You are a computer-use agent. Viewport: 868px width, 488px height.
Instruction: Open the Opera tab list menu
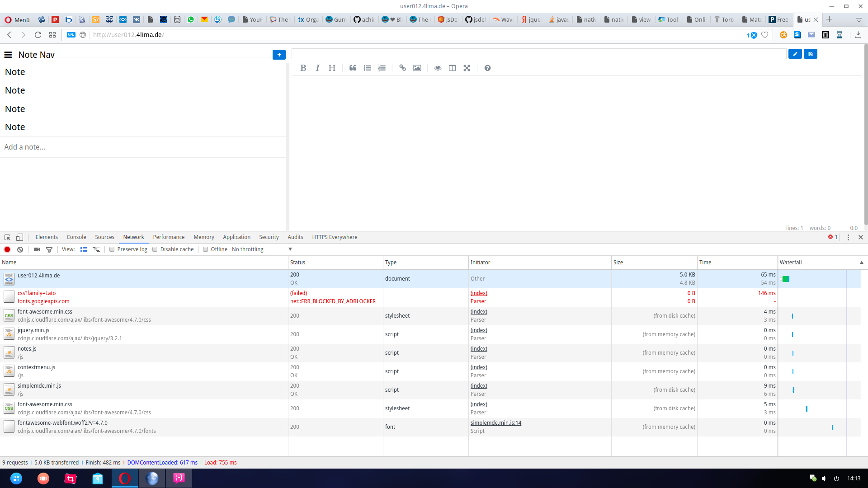[x=859, y=19]
